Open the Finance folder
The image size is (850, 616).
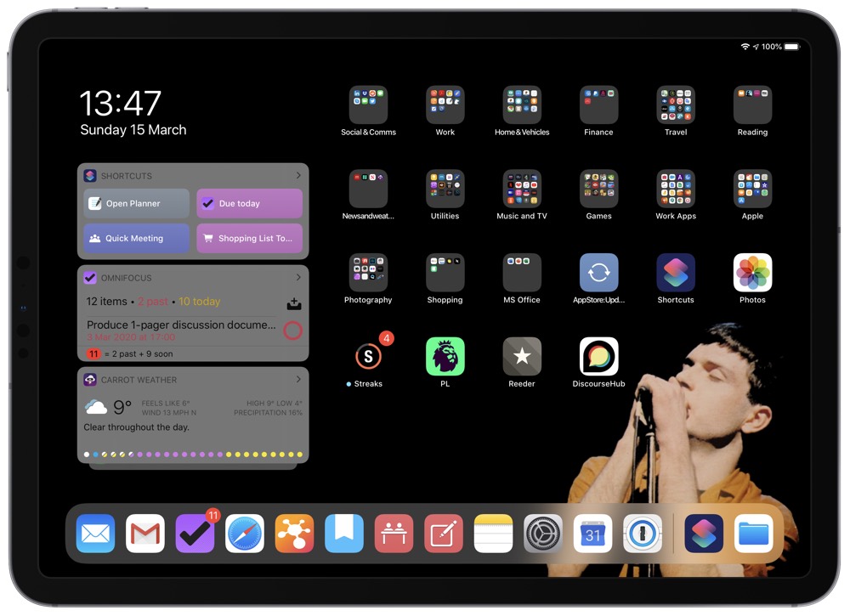click(x=599, y=105)
